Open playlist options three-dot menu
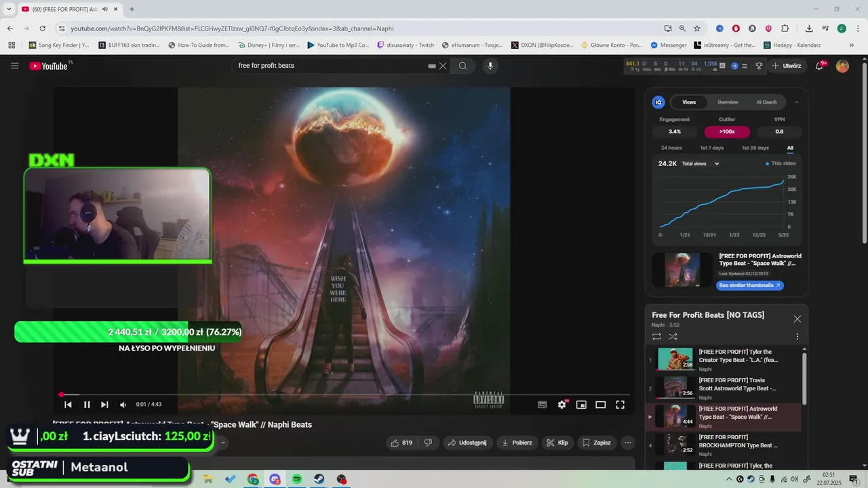Image resolution: width=868 pixels, height=488 pixels. [797, 336]
